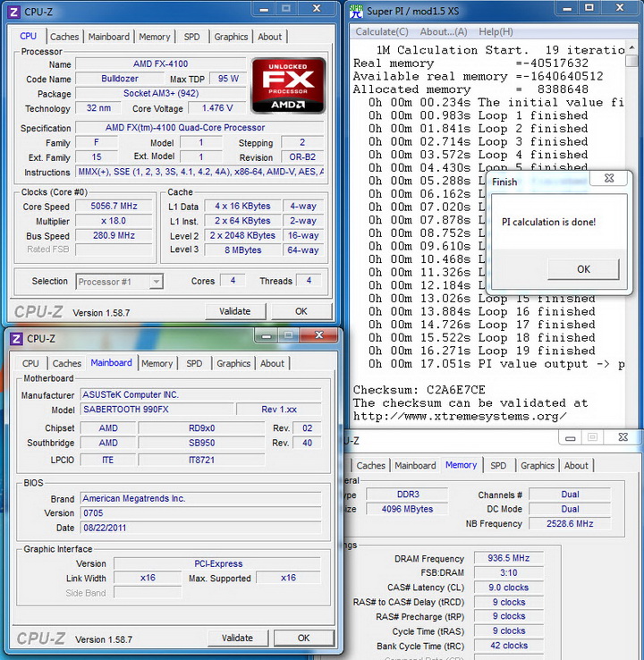The width and height of the screenshot is (644, 660).
Task: Click the Southbridge value SB950
Action: (201, 444)
